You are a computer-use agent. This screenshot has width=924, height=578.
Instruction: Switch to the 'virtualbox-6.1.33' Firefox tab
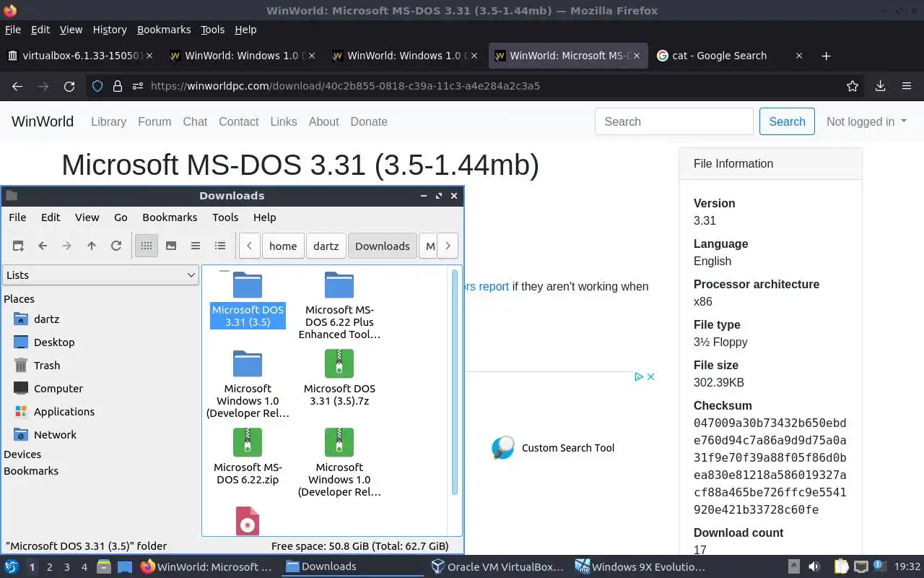82,56
